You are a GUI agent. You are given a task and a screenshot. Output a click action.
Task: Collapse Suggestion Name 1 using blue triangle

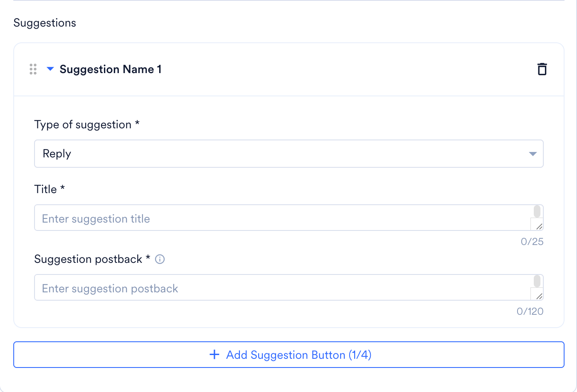coord(50,69)
